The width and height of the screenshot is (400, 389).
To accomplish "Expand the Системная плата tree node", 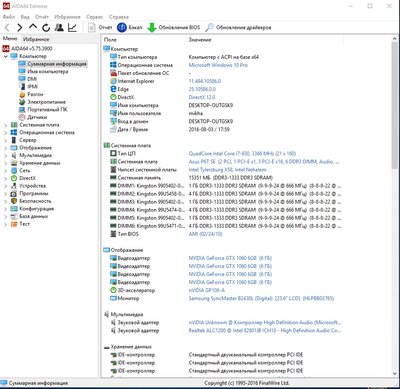I will [6, 125].
